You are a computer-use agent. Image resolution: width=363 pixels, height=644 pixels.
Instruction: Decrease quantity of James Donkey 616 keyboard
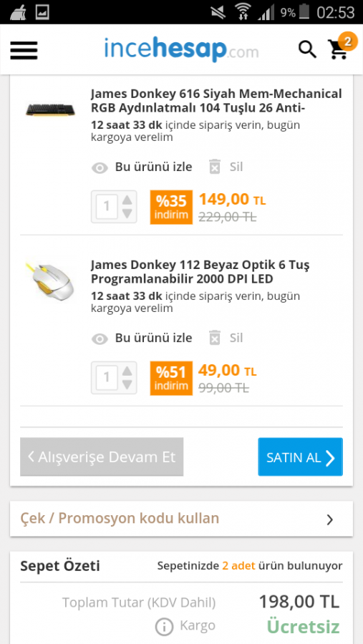[x=127, y=213]
